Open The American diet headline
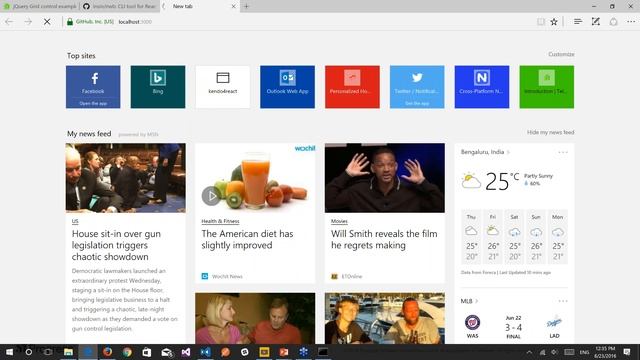640x360 pixels. (247, 239)
